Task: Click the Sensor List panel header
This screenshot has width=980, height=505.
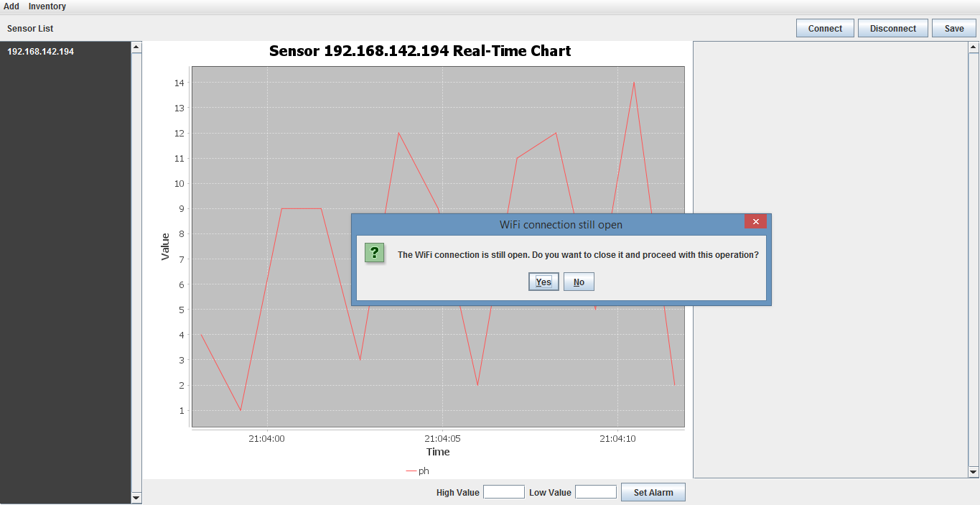Action: (x=29, y=28)
